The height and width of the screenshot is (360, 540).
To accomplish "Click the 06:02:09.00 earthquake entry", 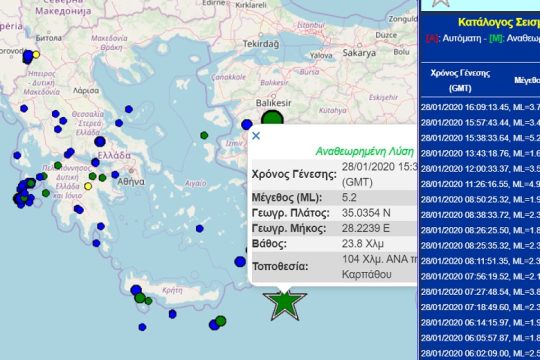I will pyautogui.click(x=480, y=353).
